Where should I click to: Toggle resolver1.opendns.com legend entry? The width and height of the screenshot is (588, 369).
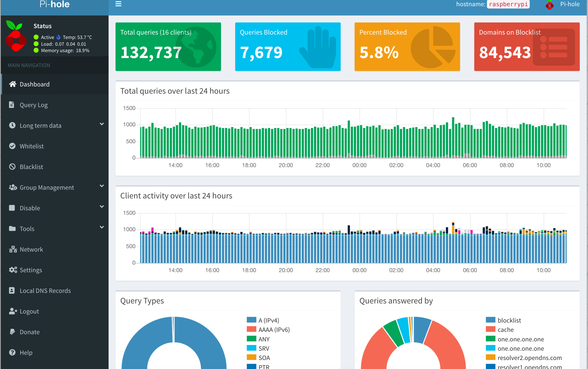[x=524, y=366]
